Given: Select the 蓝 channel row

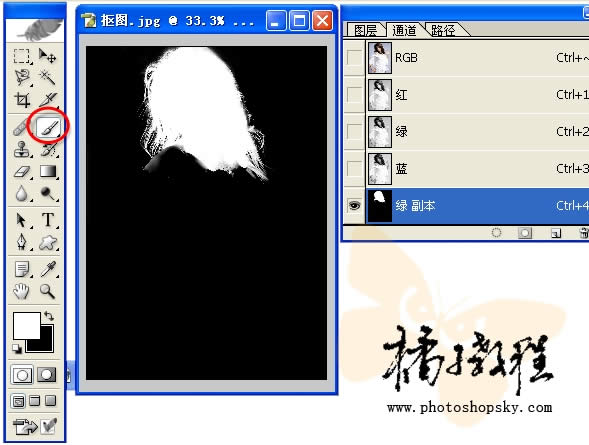Looking at the screenshot, I should pos(477,168).
